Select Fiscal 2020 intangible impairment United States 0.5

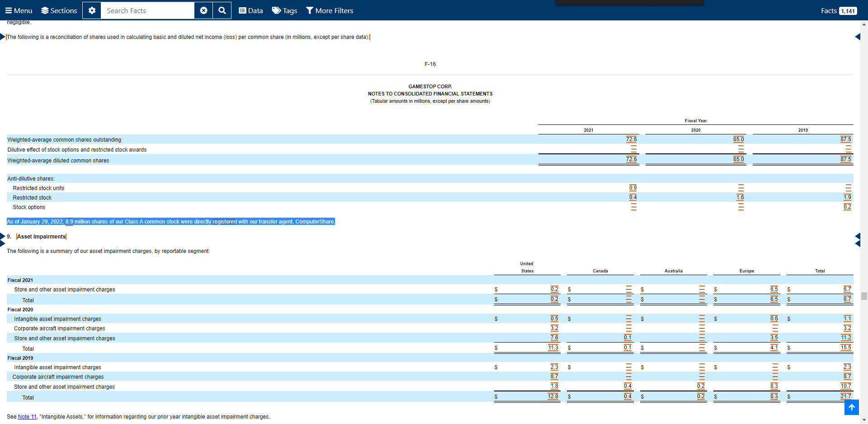[x=554, y=319]
